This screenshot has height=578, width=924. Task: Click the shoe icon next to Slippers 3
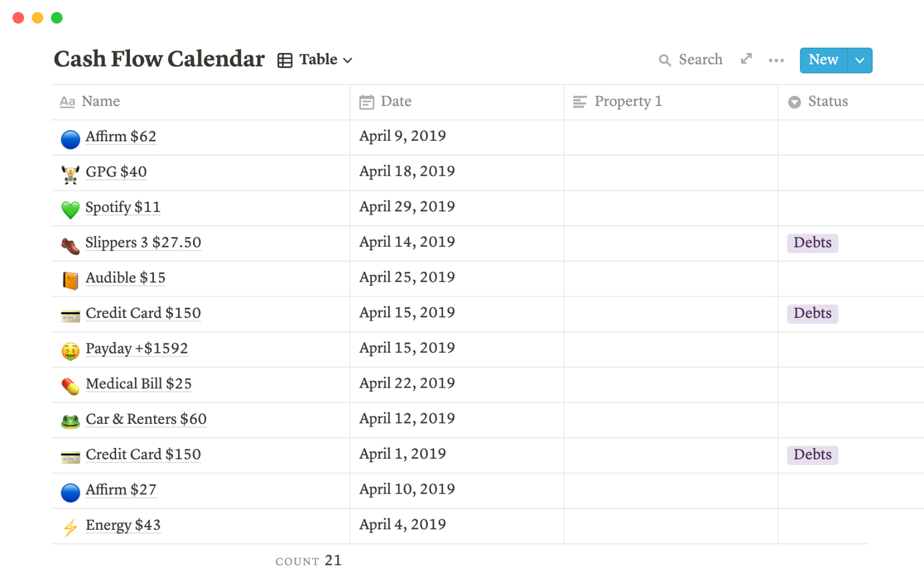[70, 246]
